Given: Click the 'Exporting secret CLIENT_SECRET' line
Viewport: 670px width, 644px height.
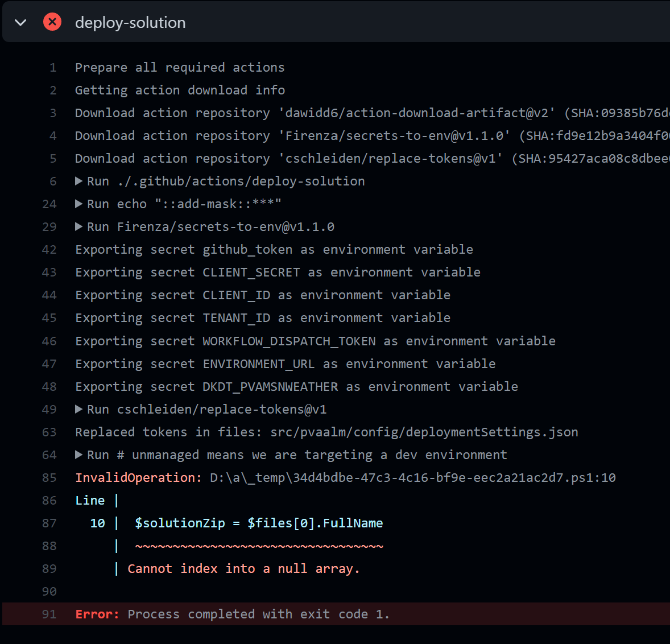Looking at the screenshot, I should click(x=277, y=272).
